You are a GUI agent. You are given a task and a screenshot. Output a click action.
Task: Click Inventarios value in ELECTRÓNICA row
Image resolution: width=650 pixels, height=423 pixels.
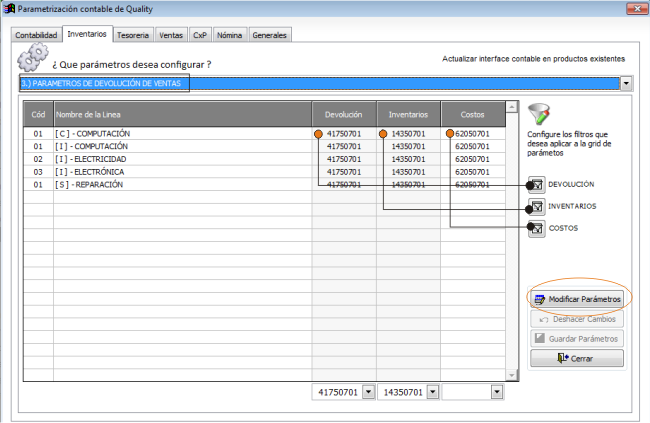[x=408, y=172]
